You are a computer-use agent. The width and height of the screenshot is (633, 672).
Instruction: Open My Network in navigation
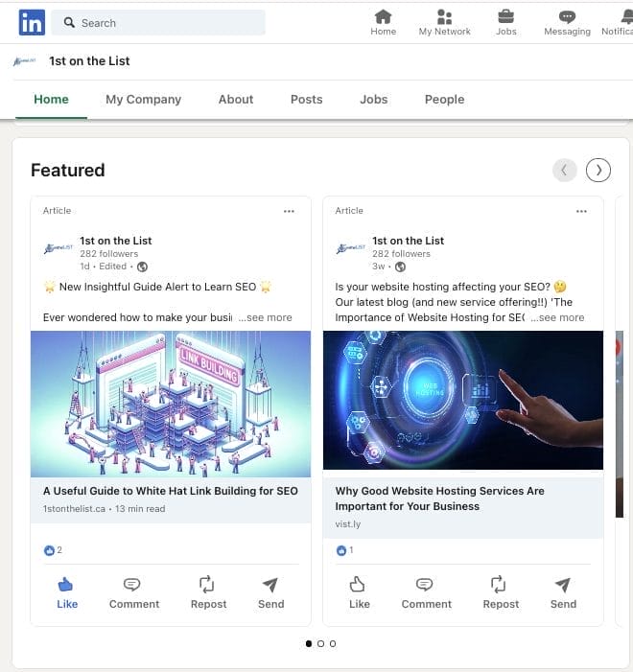[x=444, y=23]
